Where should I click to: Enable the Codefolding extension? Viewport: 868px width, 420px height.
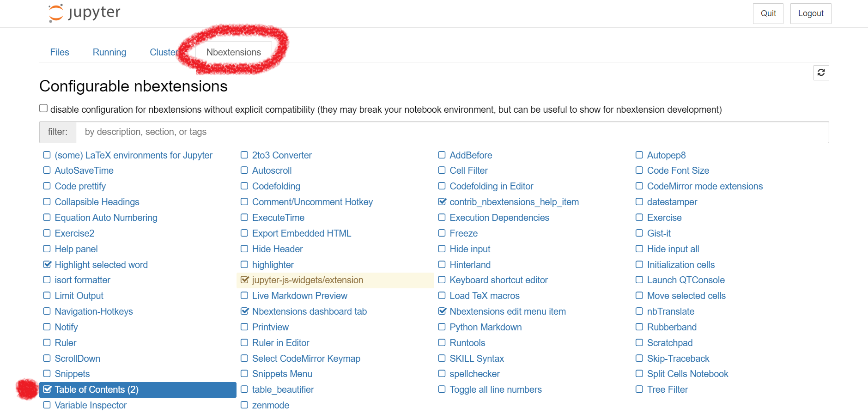point(244,186)
